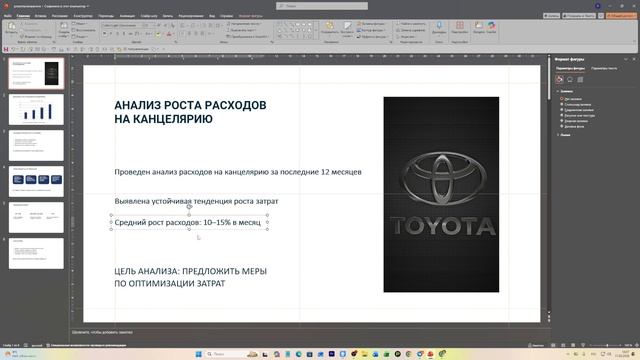This screenshot has width=640, height=360.
Task: Click the red font color icon
Action: pyautogui.click(x=169, y=34)
